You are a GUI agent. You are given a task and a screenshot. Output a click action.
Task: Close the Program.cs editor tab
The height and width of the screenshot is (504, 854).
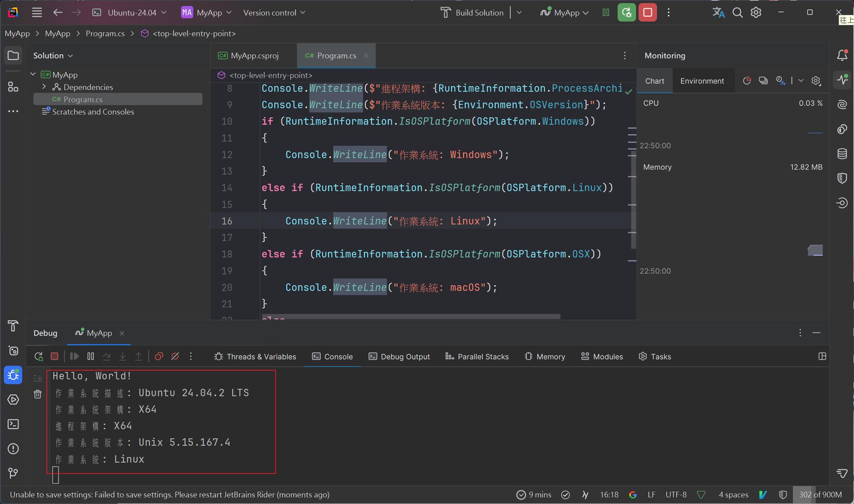[366, 55]
